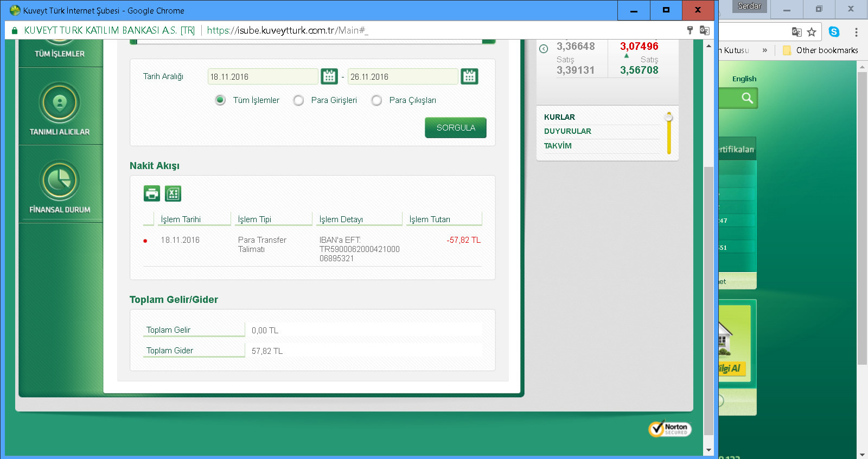Image resolution: width=868 pixels, height=459 pixels.
Task: Click the red exchange rate 3,07496
Action: pos(639,47)
